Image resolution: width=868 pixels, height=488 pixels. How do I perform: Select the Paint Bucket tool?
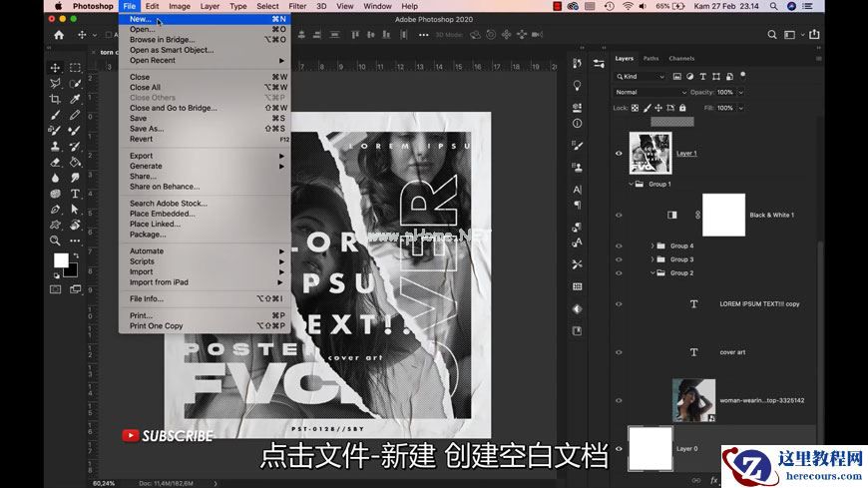pos(75,163)
